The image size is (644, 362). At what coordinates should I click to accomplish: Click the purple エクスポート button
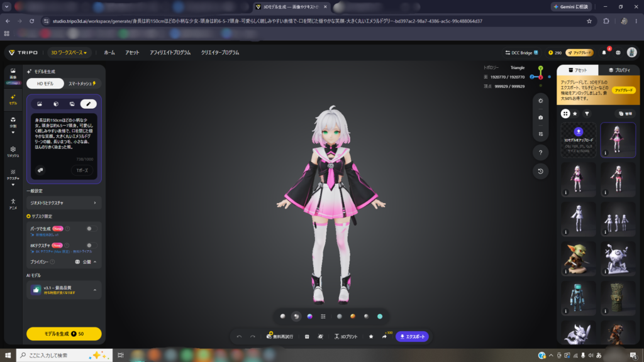pyautogui.click(x=413, y=337)
